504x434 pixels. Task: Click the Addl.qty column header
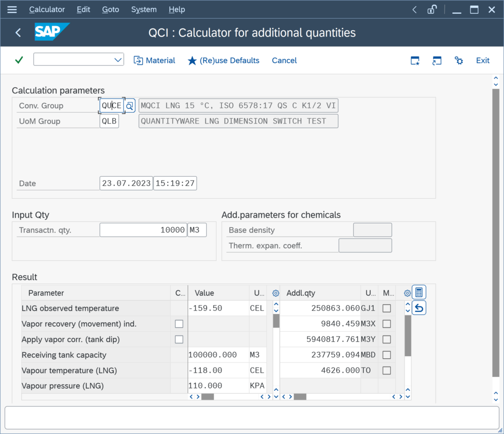[x=320, y=293]
